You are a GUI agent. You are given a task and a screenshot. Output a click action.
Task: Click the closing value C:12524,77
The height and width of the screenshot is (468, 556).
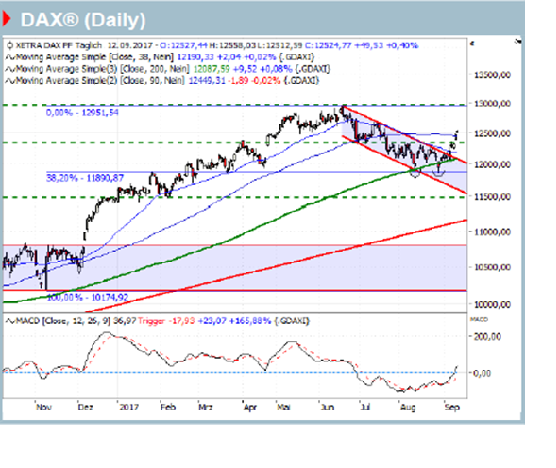[x=328, y=45]
